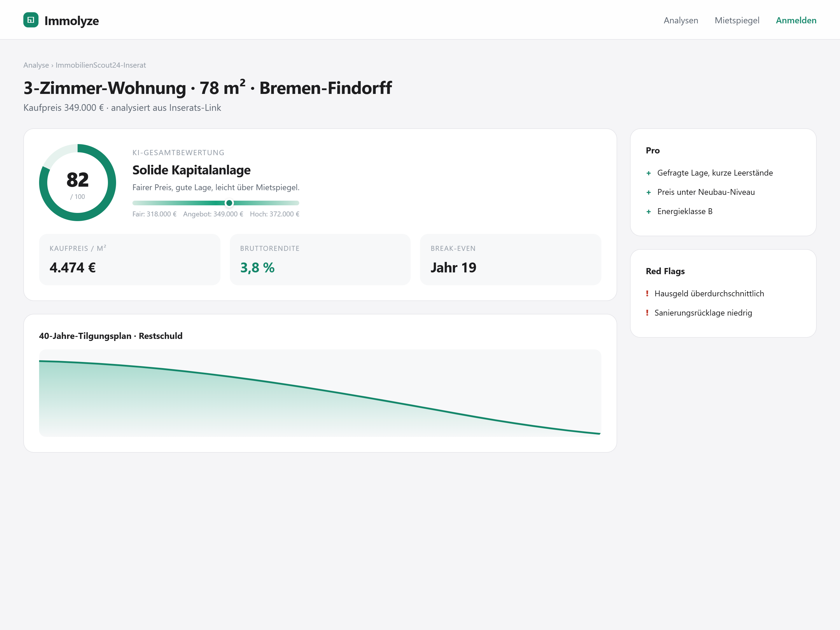The width and height of the screenshot is (840, 630).
Task: Click the exclamation icon beside Sanierungsrücklage niedrig
Action: pyautogui.click(x=647, y=313)
